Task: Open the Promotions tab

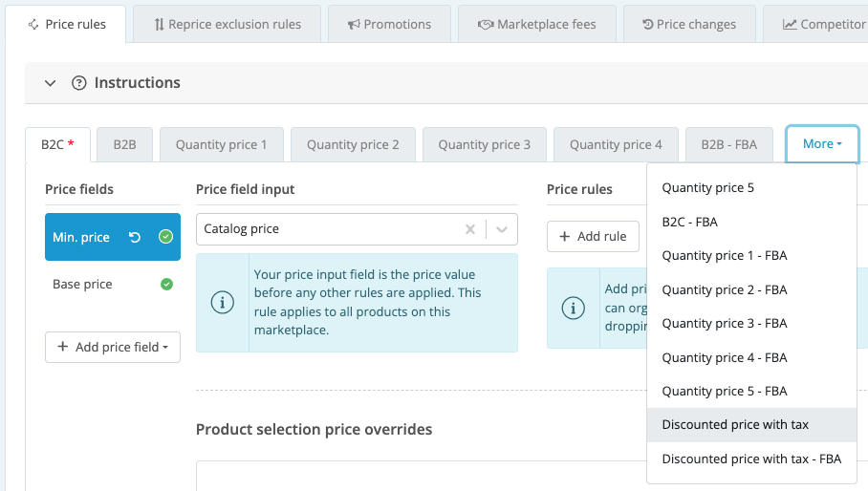Action: pos(389,24)
